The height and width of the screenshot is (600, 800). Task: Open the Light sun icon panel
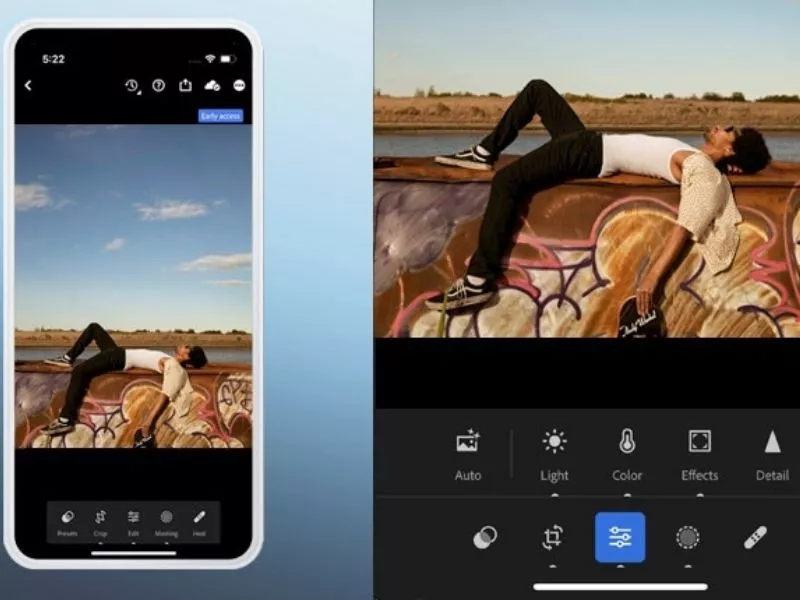coord(554,455)
